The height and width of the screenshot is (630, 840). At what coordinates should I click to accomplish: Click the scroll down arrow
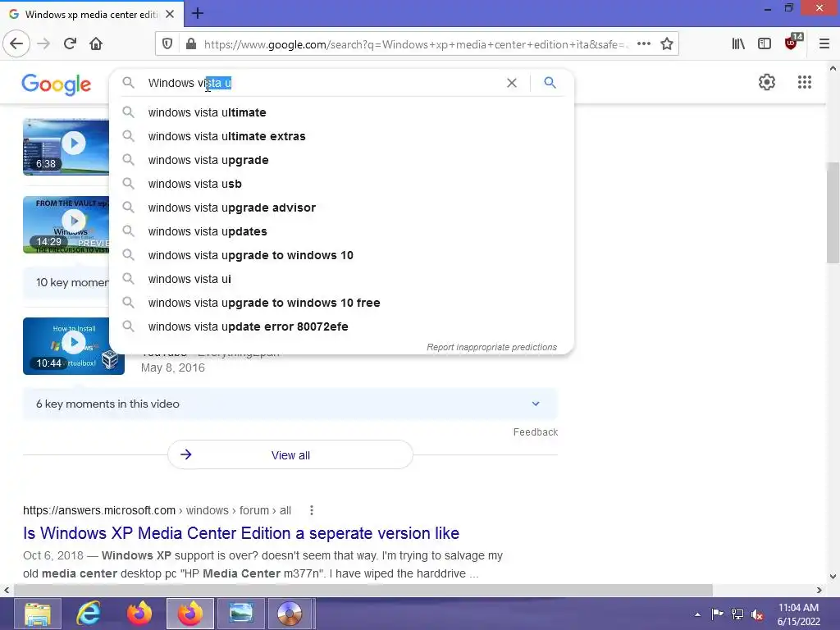tap(833, 577)
